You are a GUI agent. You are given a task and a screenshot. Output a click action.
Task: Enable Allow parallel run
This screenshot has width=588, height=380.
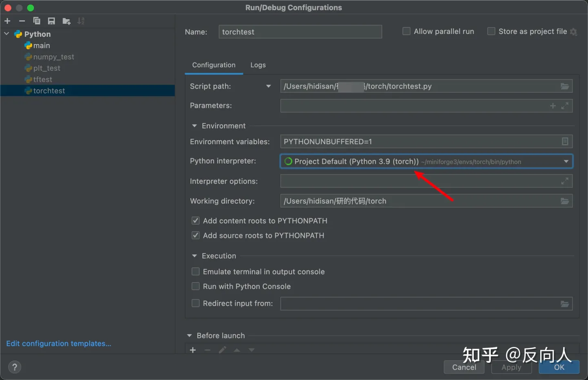point(406,31)
